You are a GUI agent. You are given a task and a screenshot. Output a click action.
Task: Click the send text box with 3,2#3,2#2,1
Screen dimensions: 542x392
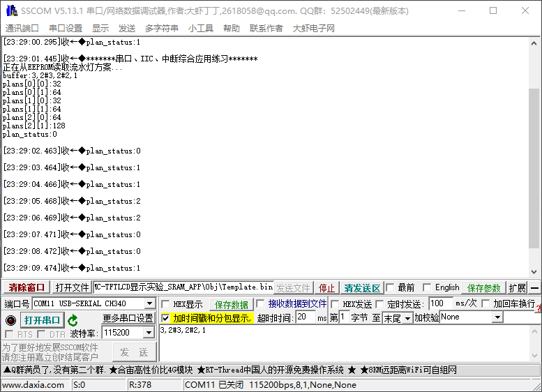pyautogui.click(x=345, y=343)
